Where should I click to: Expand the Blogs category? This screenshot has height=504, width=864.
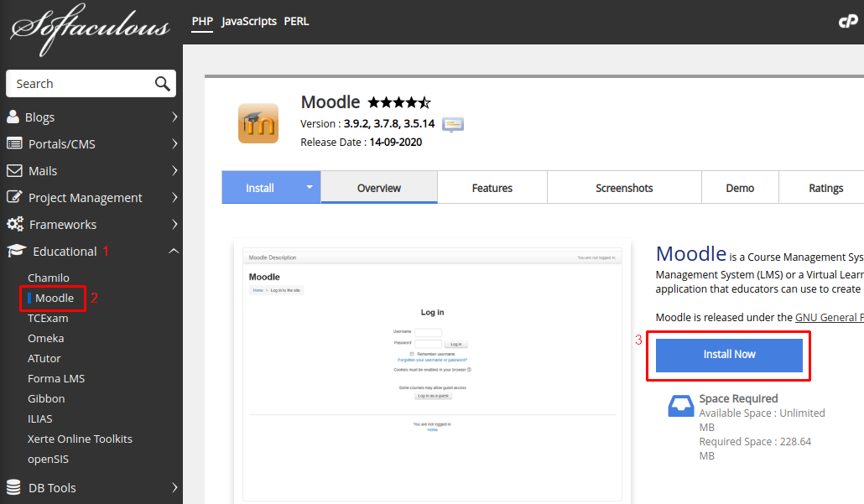(x=174, y=117)
